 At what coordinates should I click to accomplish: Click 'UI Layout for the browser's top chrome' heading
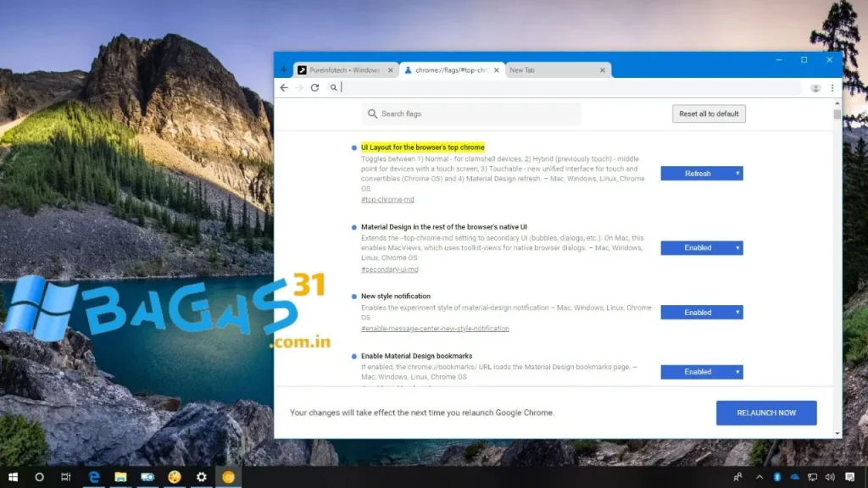423,147
